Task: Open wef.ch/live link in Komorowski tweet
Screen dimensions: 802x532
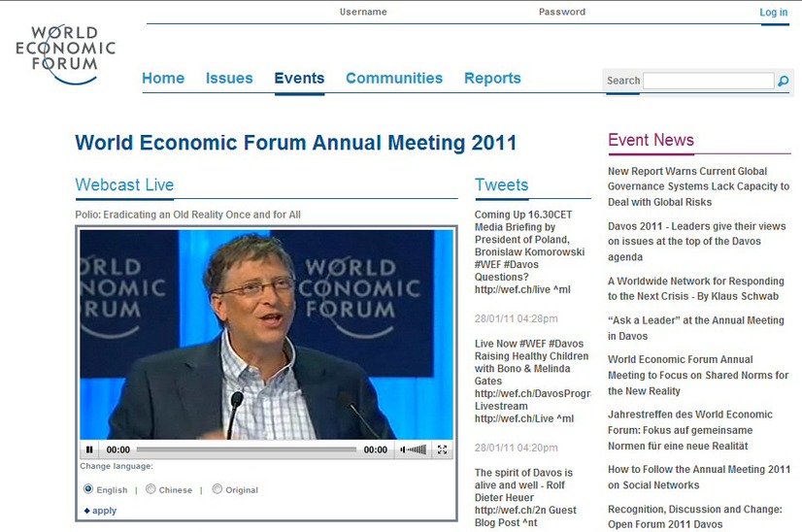Action: (512, 289)
